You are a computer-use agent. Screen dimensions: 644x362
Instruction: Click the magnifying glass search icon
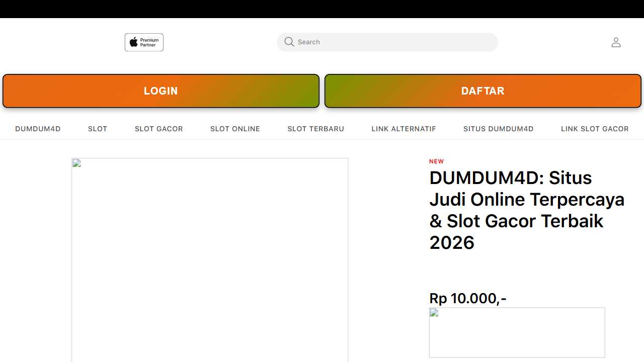pyautogui.click(x=289, y=42)
